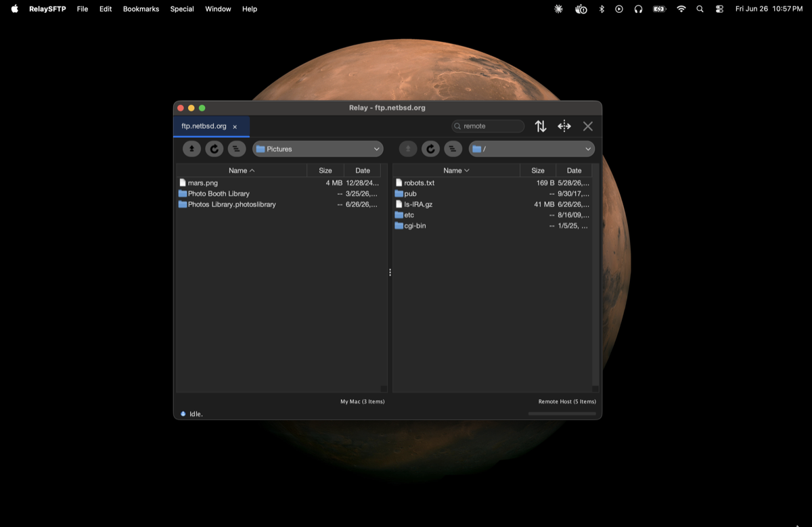Open Bluetooth menu bar icon
This screenshot has height=527, width=812.
click(602, 9)
